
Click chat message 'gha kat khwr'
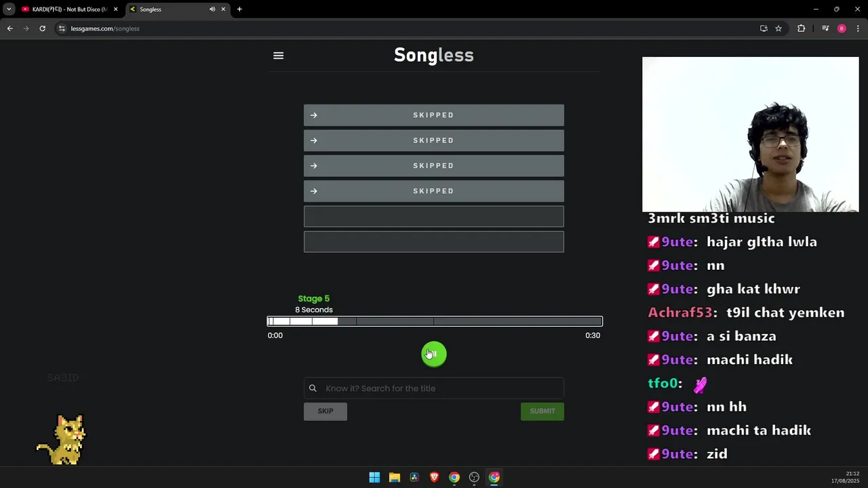coord(753,289)
